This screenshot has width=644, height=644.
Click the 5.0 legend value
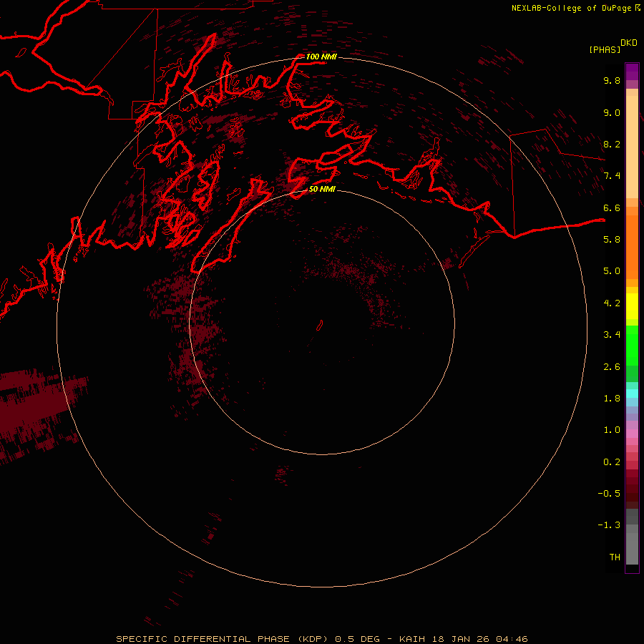tap(612, 271)
